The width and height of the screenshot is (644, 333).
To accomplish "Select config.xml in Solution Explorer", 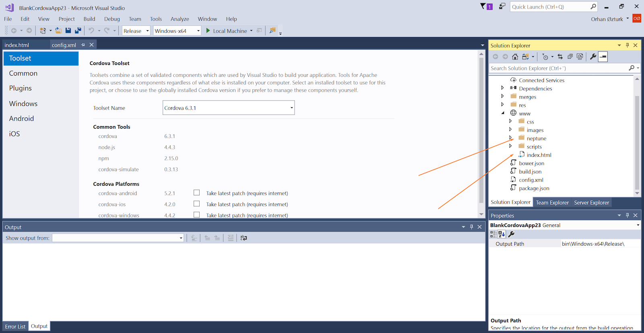I will (531, 180).
